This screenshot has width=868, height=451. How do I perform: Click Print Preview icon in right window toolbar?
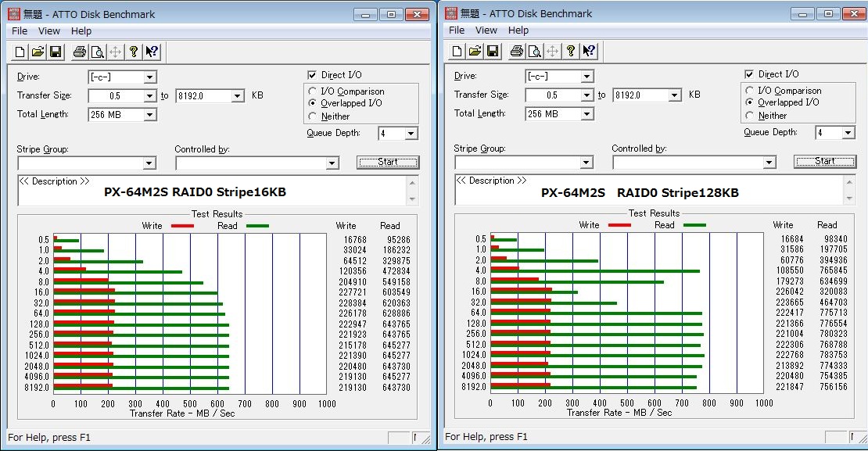pyautogui.click(x=535, y=52)
